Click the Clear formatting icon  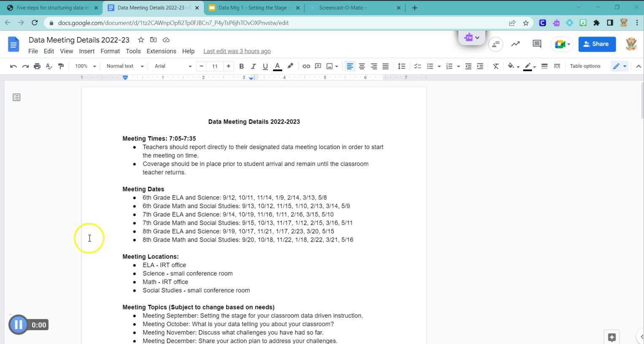tap(495, 66)
